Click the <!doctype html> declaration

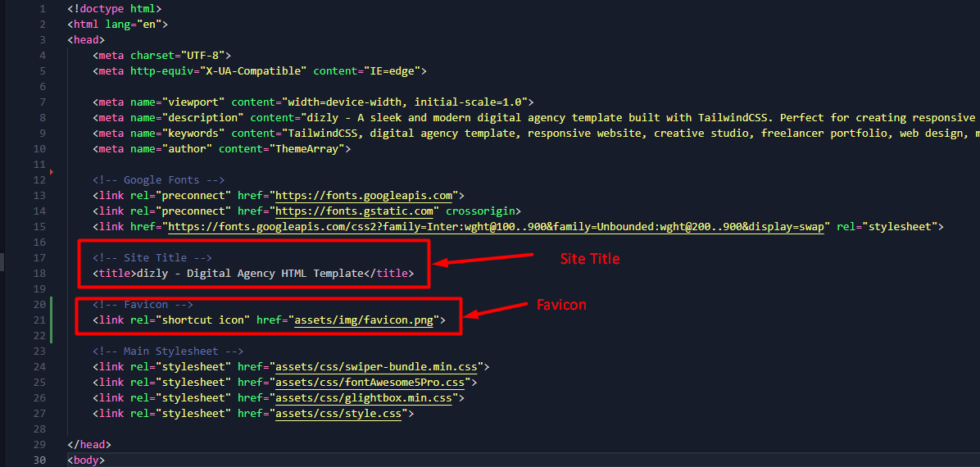[x=115, y=9]
